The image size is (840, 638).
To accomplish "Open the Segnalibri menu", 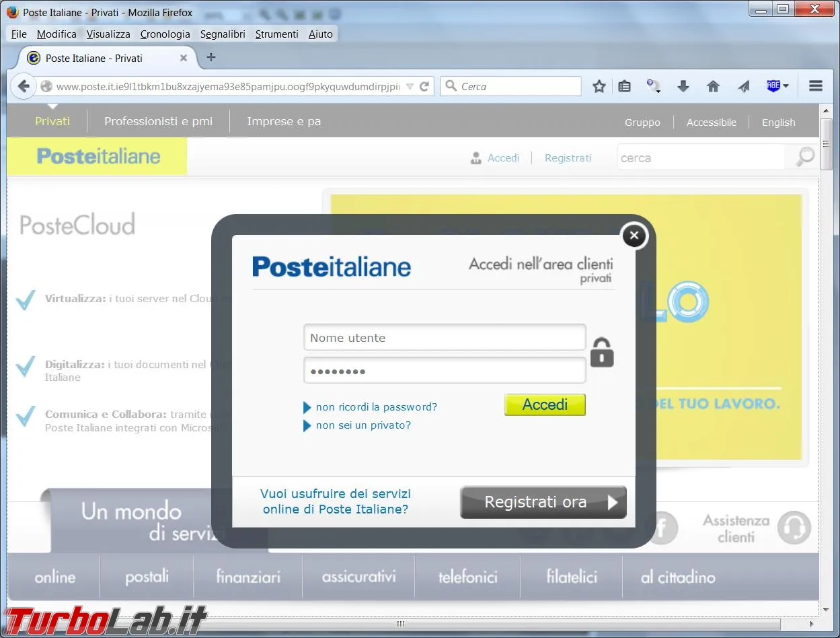I will click(223, 34).
